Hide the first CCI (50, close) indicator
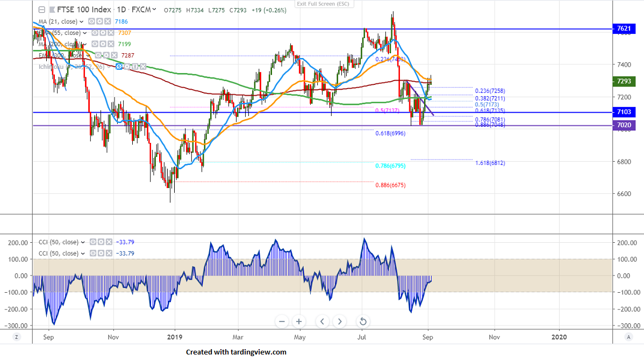The image size is (644, 362). coord(93,242)
